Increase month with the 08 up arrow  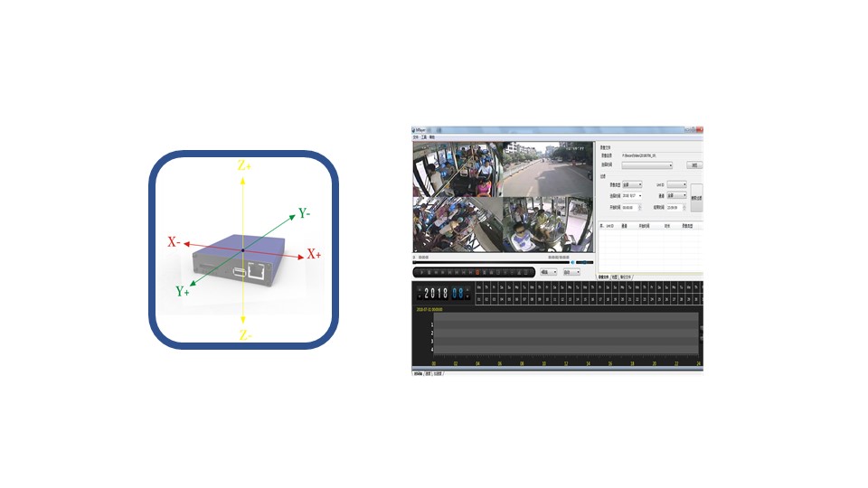467,289
